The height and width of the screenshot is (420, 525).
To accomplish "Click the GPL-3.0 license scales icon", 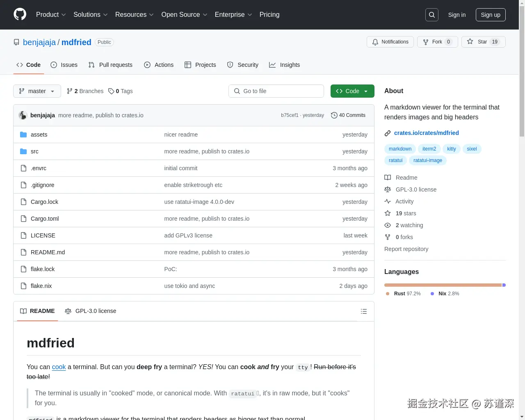I will click(x=388, y=189).
